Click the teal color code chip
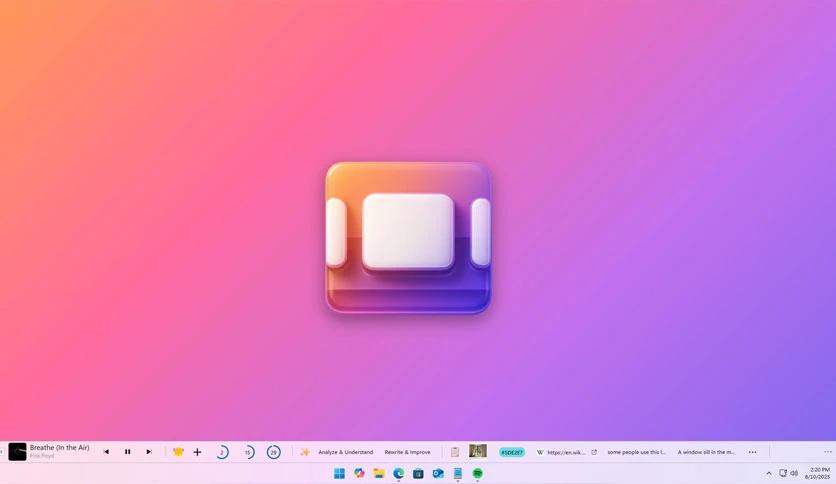This screenshot has width=836, height=484. click(x=512, y=452)
